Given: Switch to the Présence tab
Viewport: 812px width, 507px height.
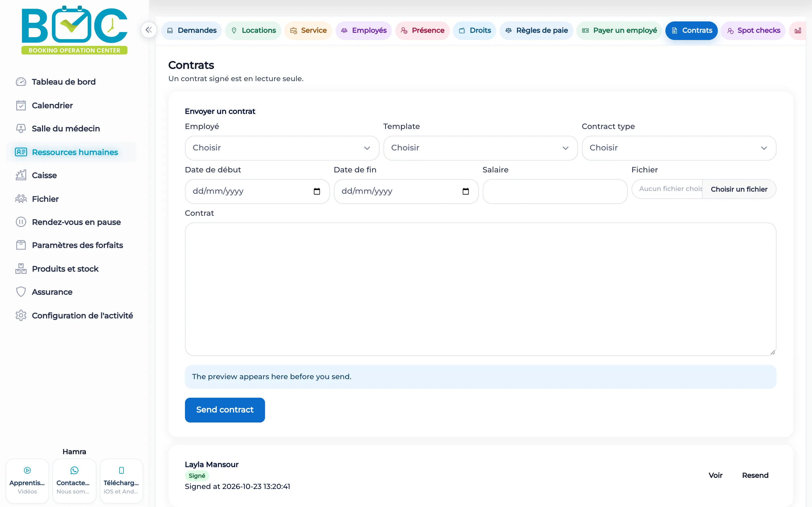Looking at the screenshot, I should pos(422,30).
